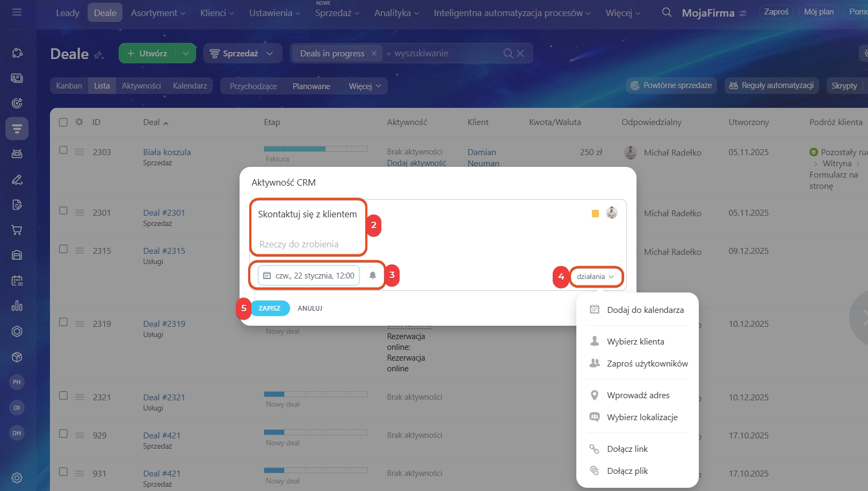The image size is (868, 491).
Task: Remove the Deals in progress filter chip
Action: click(374, 53)
